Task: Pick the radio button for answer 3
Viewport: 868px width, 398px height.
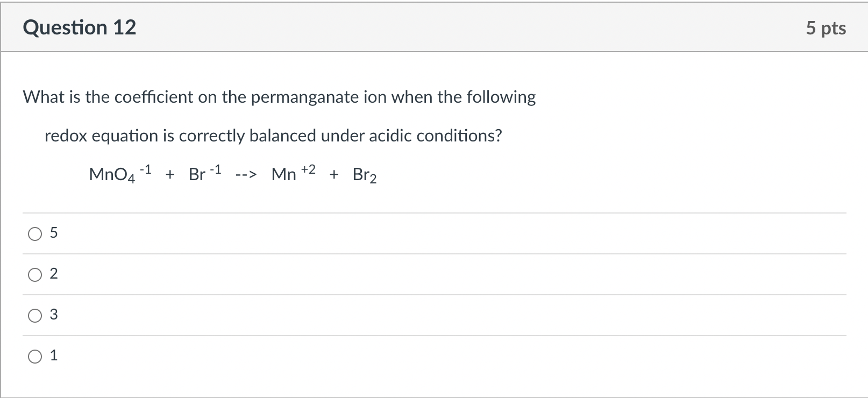Action: 35,315
